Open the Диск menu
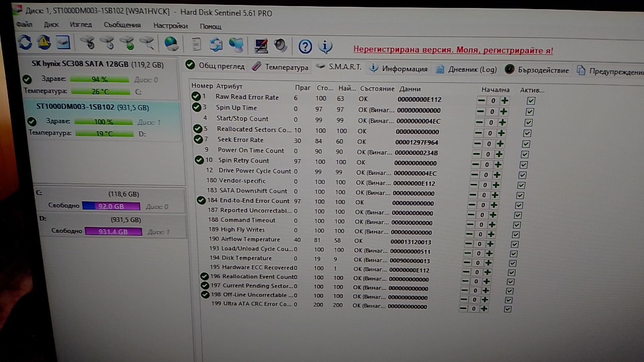This screenshot has width=644, height=362. point(51,24)
